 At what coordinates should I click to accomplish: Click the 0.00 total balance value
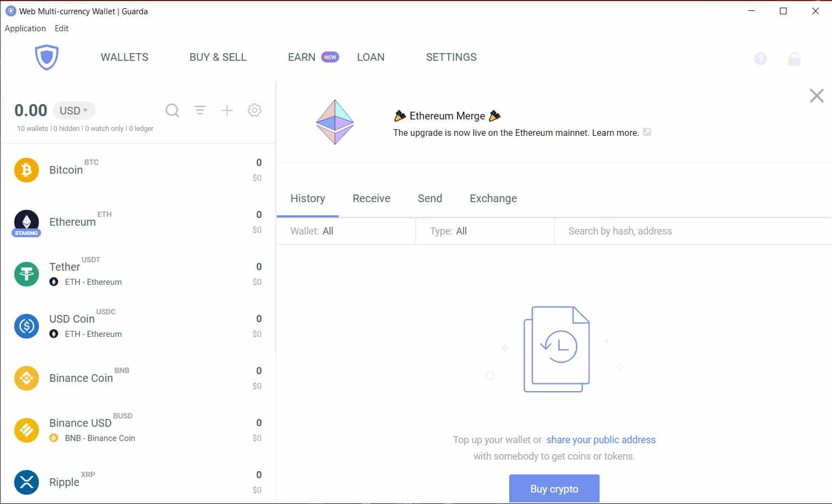click(31, 111)
